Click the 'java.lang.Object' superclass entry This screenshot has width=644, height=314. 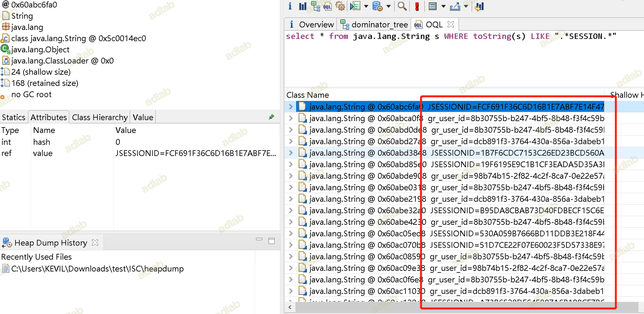[x=40, y=50]
